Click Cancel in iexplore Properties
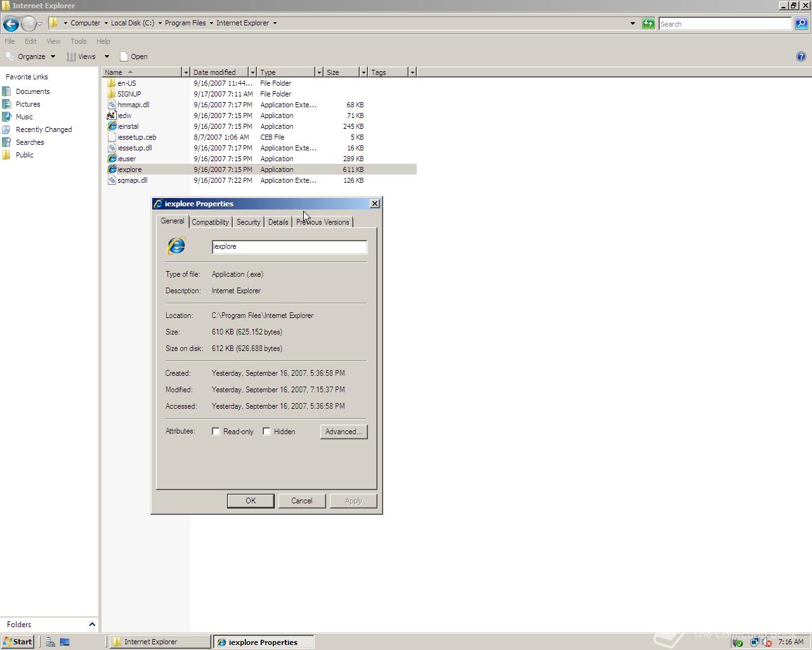 [301, 501]
